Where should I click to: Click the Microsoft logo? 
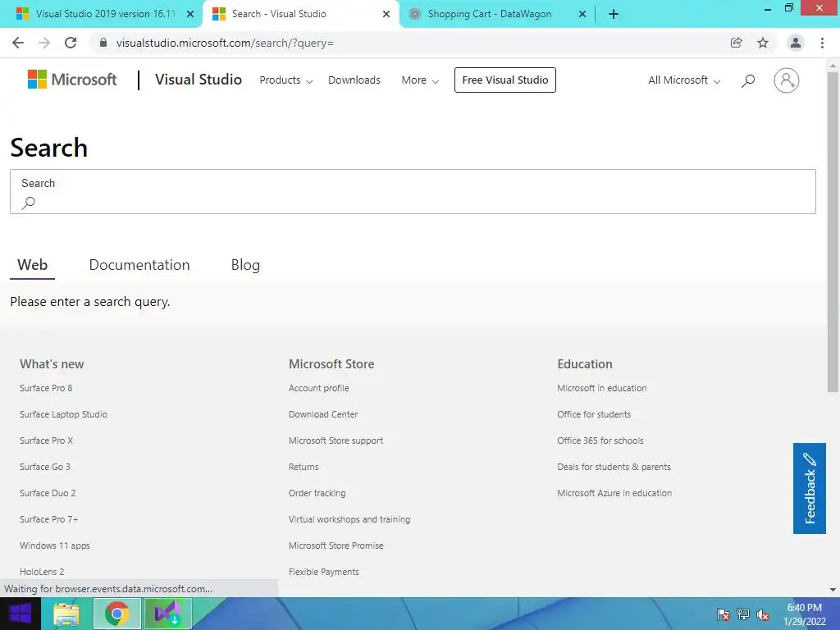[72, 80]
